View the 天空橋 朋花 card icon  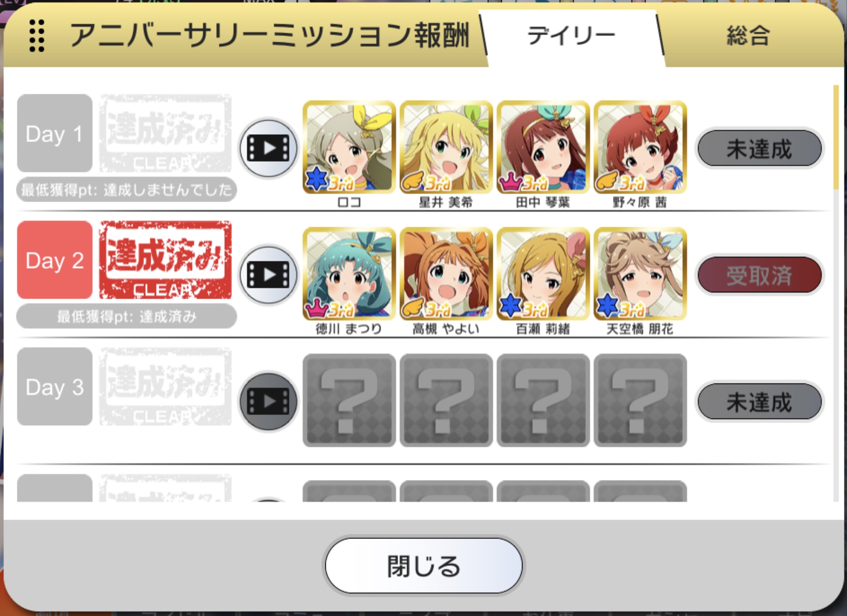click(640, 274)
